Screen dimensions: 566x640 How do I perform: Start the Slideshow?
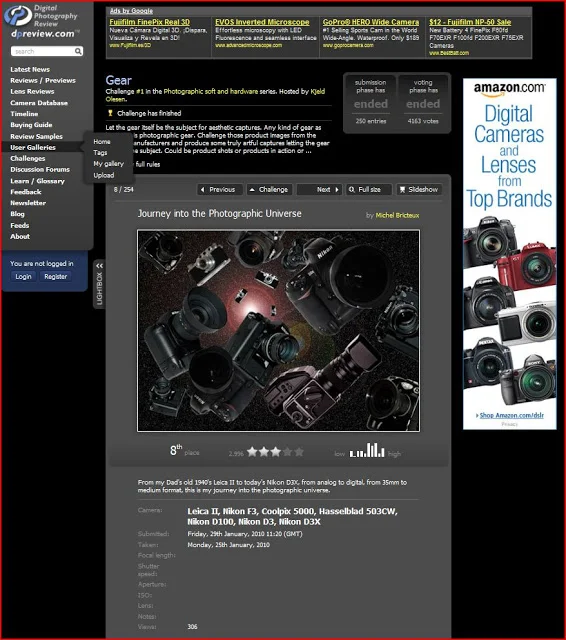pyautogui.click(x=419, y=189)
